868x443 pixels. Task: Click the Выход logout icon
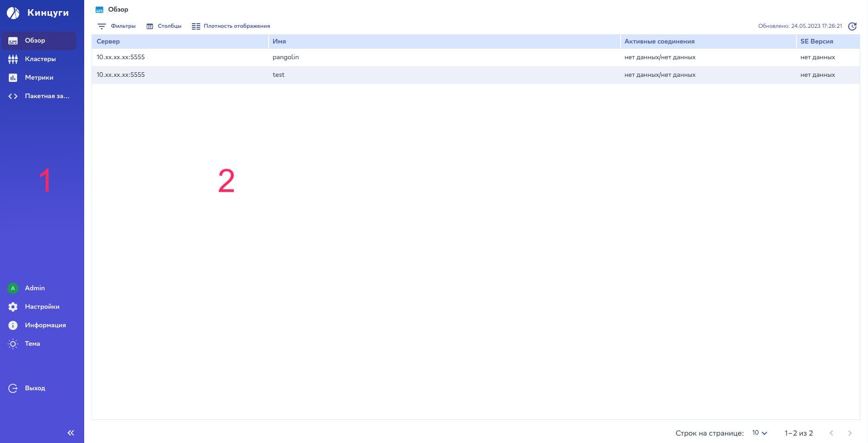point(13,388)
